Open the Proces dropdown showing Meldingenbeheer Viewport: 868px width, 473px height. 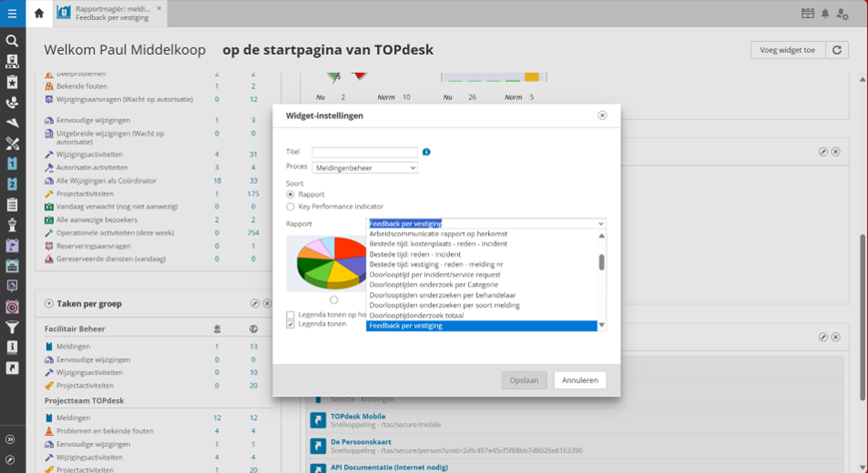pos(364,167)
